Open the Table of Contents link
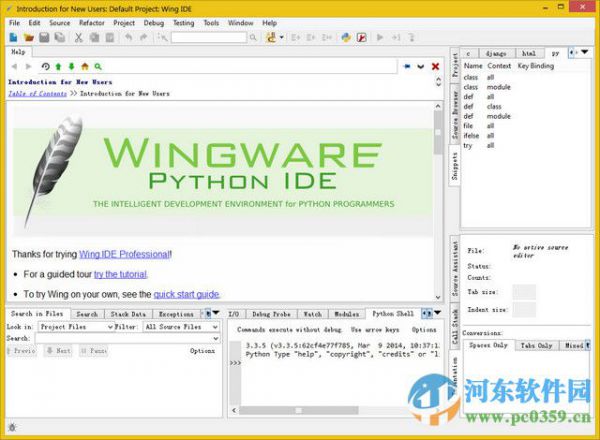This screenshot has width=600, height=440. pos(38,93)
